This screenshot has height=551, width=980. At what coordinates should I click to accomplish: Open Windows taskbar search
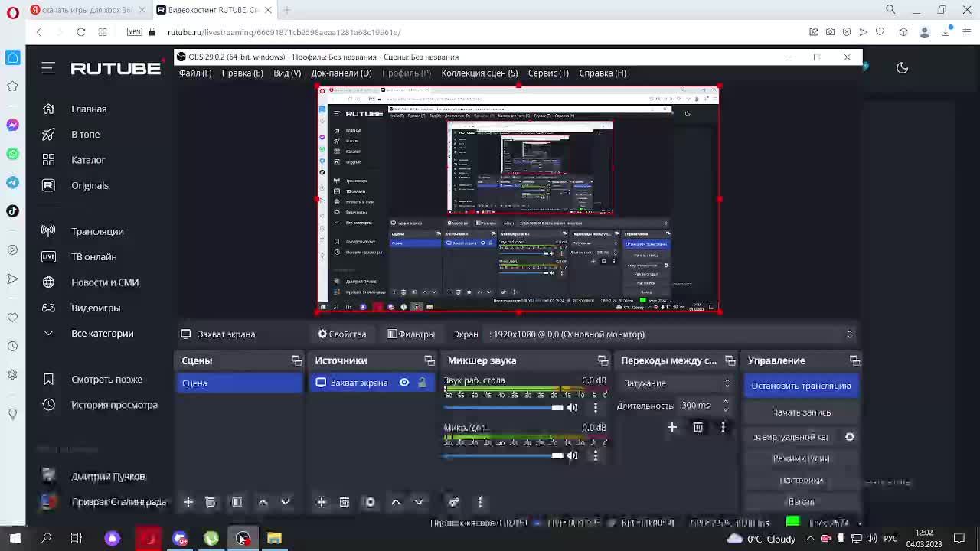[x=46, y=538]
